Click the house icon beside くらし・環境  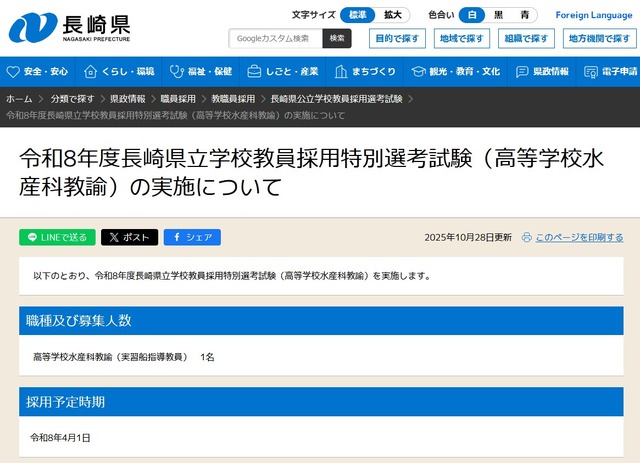[x=90, y=72]
